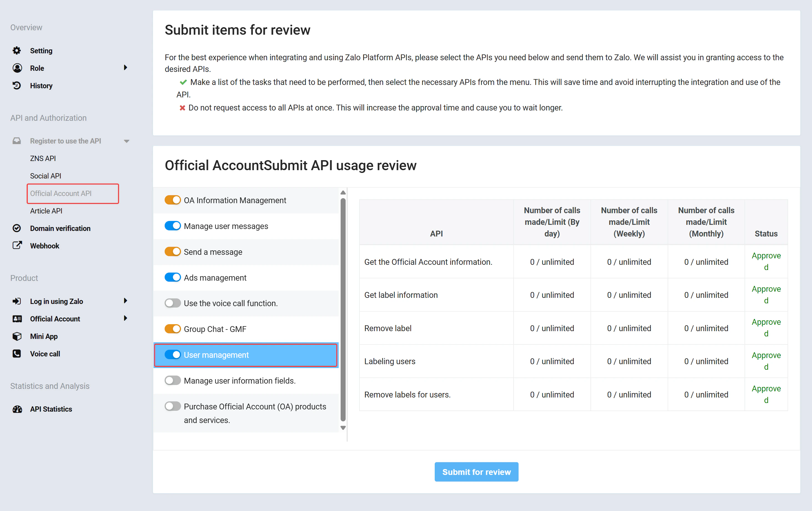This screenshot has height=511, width=812.
Task: Click daily calls cell for Remove label
Action: coord(552,328)
